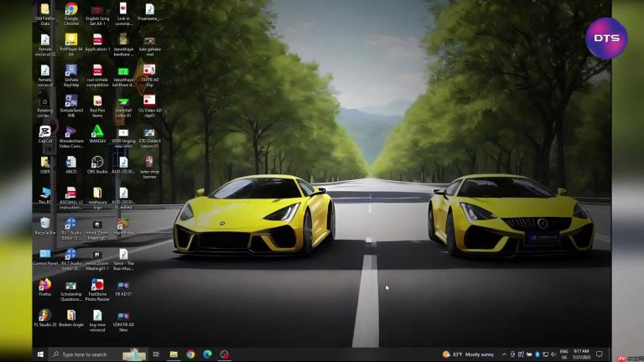Select Wondershare Video Converter shortcut
The image size is (644, 362).
point(71,137)
